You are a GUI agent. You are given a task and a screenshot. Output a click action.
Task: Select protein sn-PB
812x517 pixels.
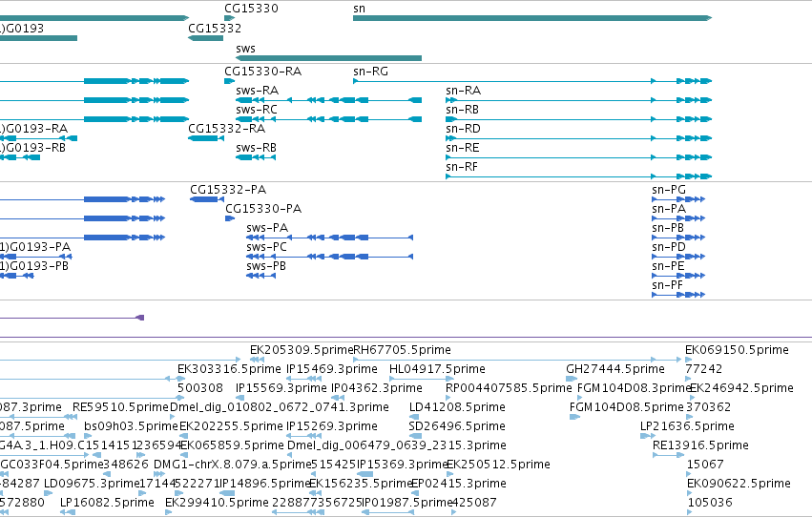[678, 238]
